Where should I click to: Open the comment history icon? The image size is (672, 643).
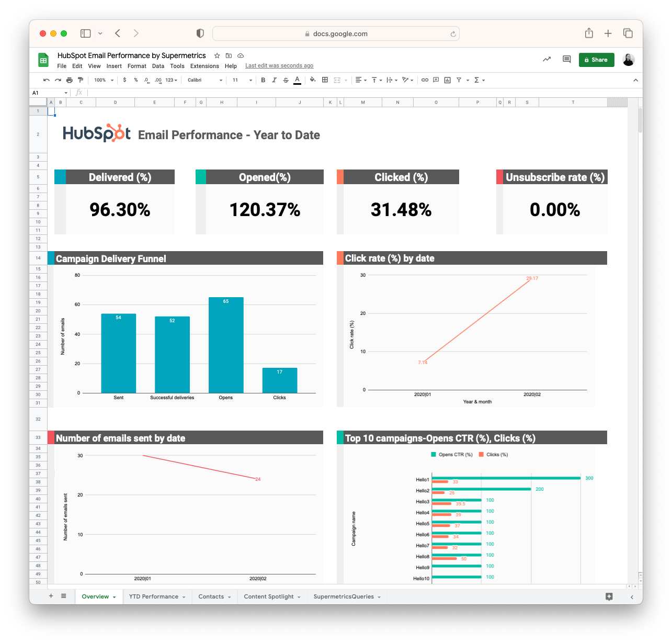pyautogui.click(x=566, y=60)
